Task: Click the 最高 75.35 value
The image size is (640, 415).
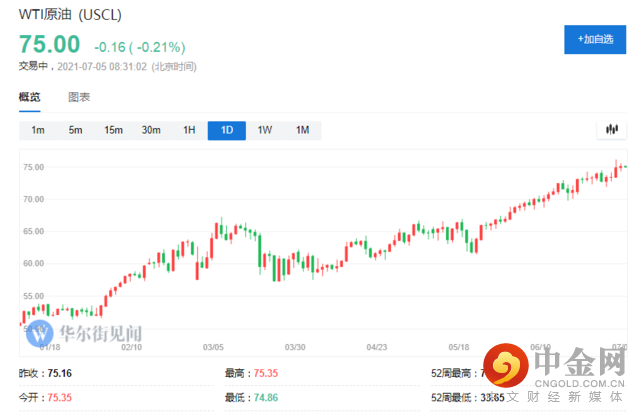Action: point(266,373)
